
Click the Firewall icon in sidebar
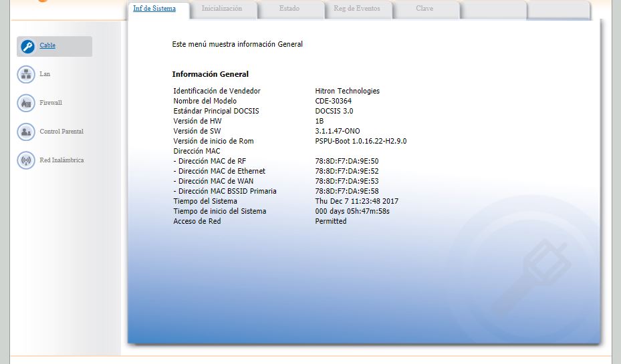click(26, 103)
